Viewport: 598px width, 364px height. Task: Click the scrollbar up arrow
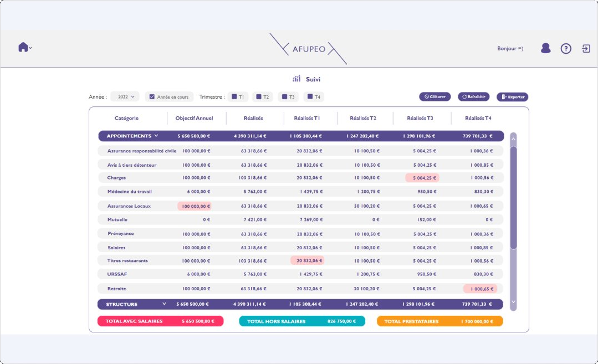point(513,139)
